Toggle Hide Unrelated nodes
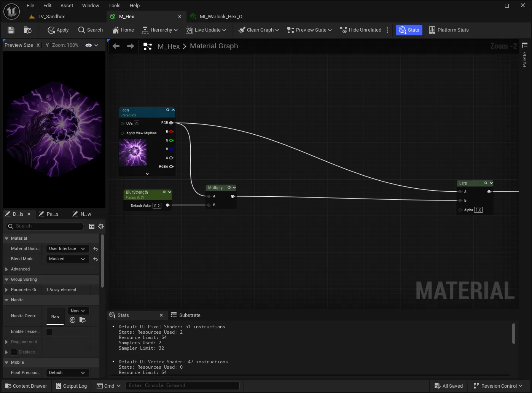This screenshot has height=393, width=532. 360,30
